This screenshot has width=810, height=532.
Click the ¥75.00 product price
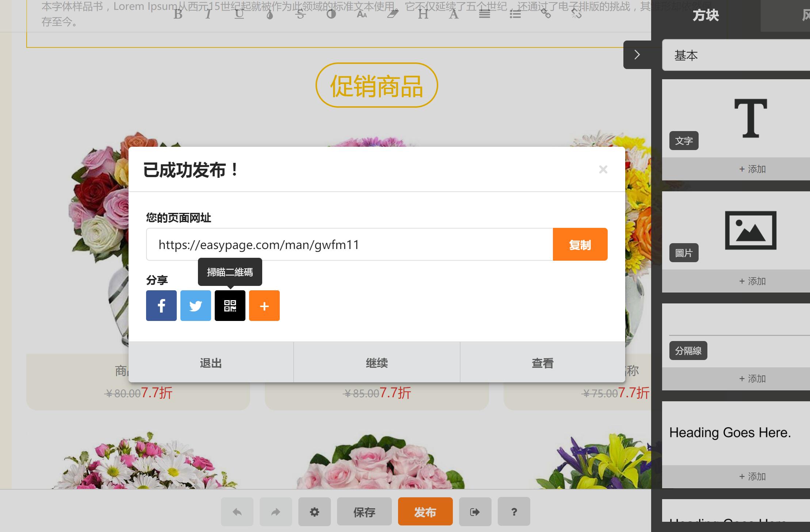point(600,393)
